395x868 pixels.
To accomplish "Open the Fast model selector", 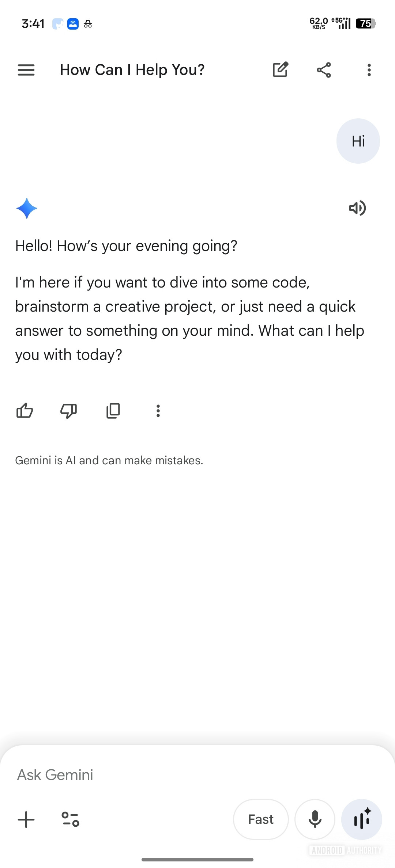I will pyautogui.click(x=261, y=819).
